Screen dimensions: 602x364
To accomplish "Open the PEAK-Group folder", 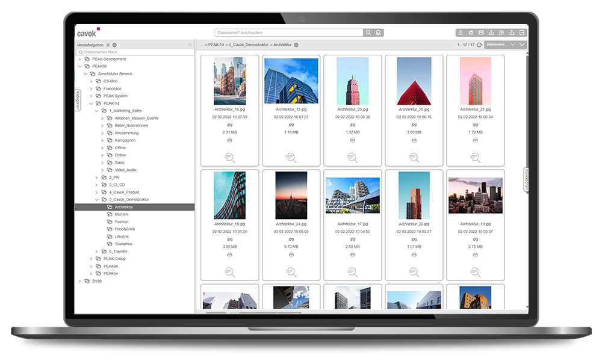I will [x=114, y=259].
